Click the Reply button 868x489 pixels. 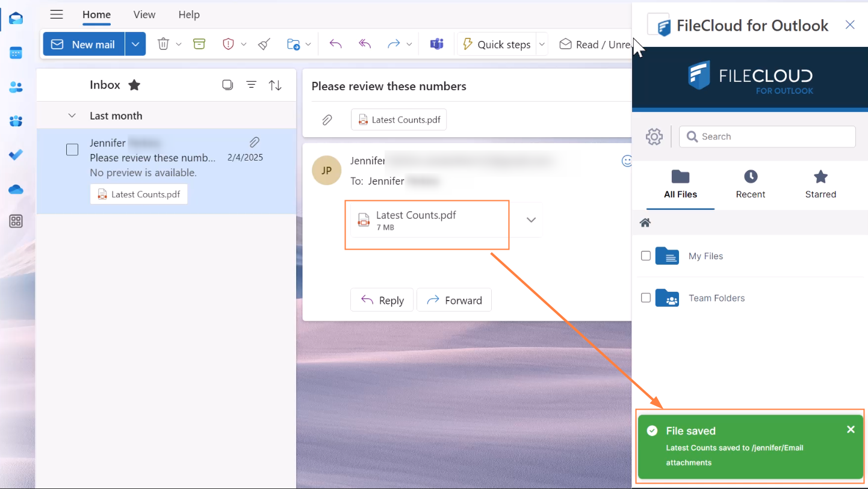click(382, 300)
